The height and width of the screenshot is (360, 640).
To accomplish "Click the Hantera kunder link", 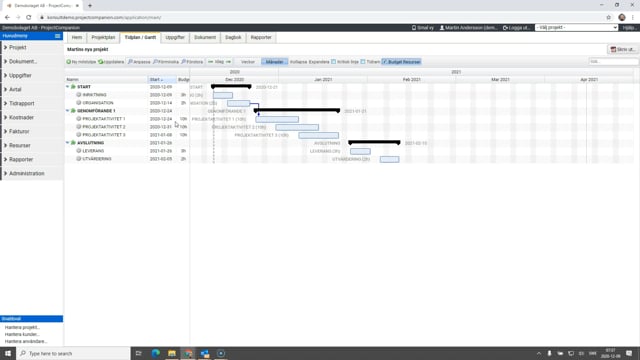I will (22, 334).
